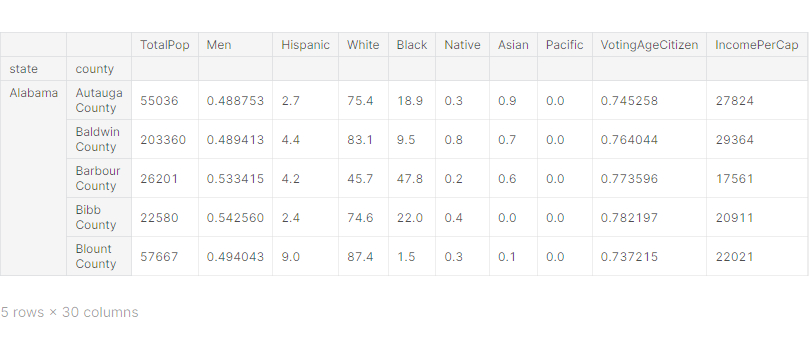Image resolution: width=810 pixels, height=364 pixels.
Task: Click the state index label
Action: pos(33,69)
